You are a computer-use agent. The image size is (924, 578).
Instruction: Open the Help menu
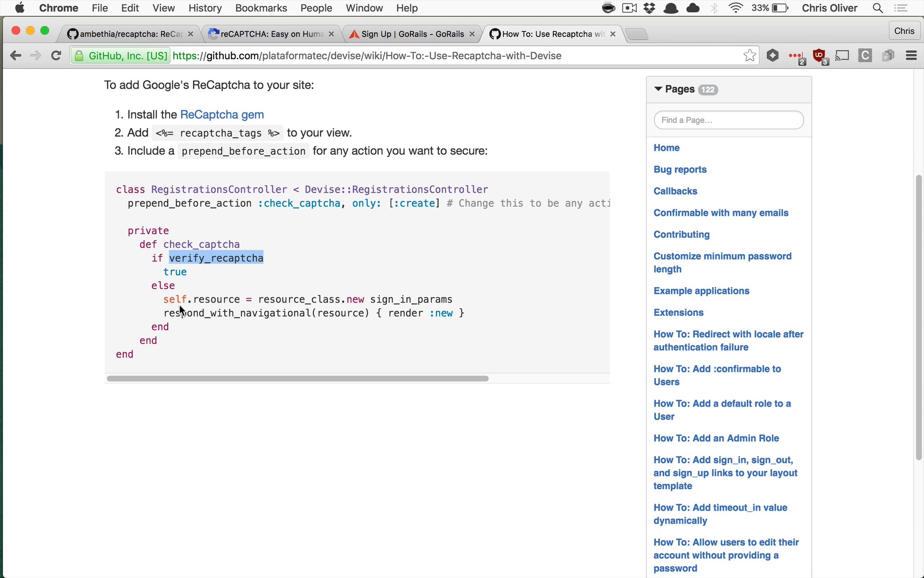(x=407, y=8)
